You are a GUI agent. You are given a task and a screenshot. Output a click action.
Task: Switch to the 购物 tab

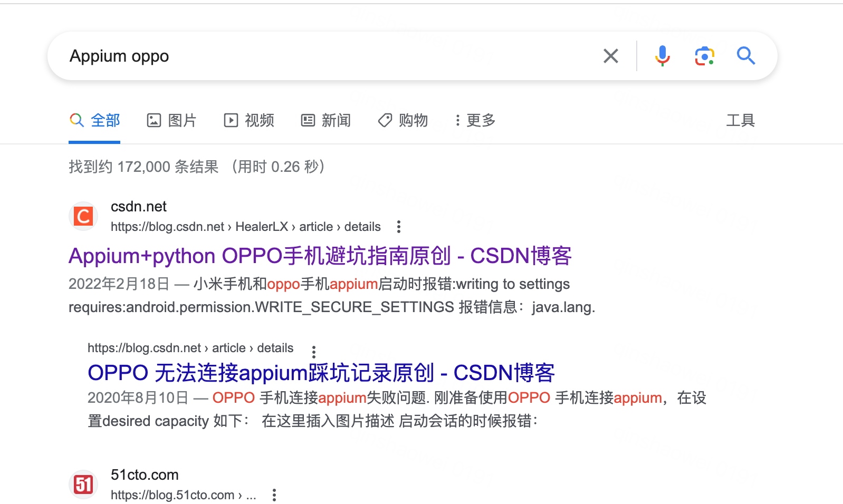403,120
